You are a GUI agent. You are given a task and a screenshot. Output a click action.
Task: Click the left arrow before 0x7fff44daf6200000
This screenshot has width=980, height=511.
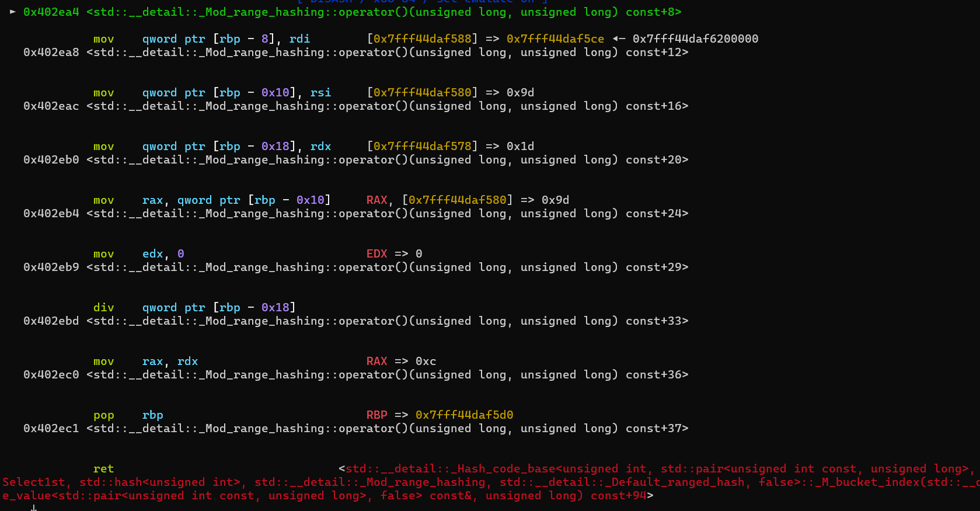point(619,39)
